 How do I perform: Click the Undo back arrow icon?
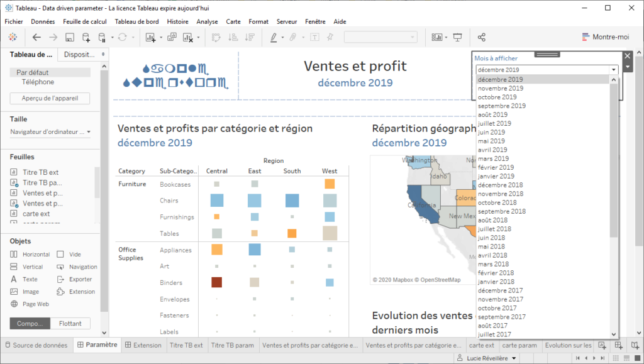(x=36, y=37)
